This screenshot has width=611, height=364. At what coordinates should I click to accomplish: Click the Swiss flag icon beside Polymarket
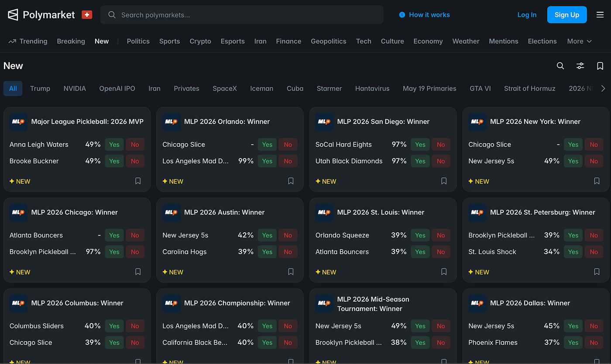tap(87, 15)
